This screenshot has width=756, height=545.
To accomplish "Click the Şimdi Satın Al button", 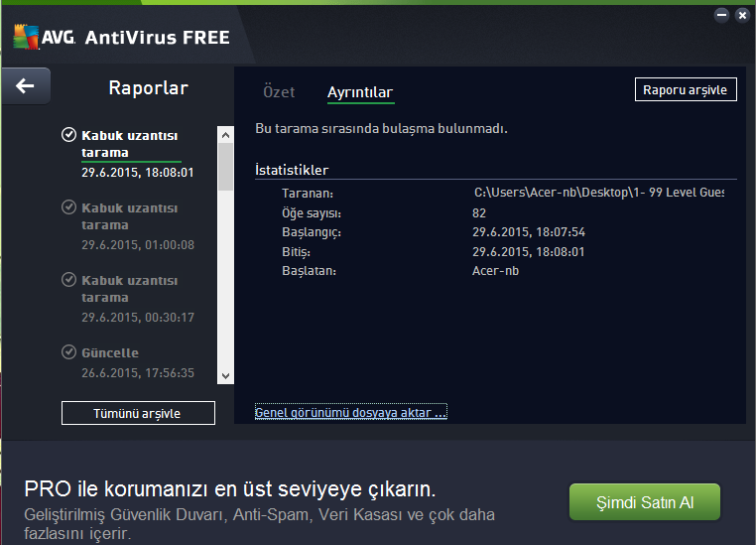I will click(x=645, y=502).
